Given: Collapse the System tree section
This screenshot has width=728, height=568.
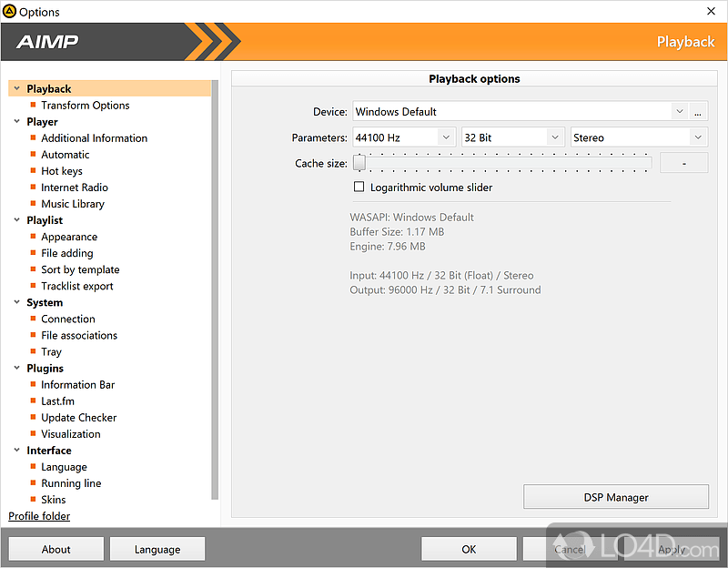Looking at the screenshot, I should click(x=16, y=302).
